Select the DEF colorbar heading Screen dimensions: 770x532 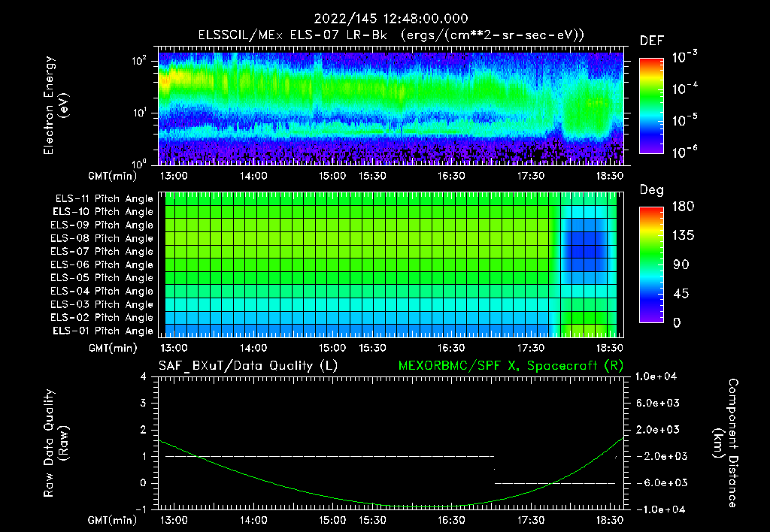(652, 41)
